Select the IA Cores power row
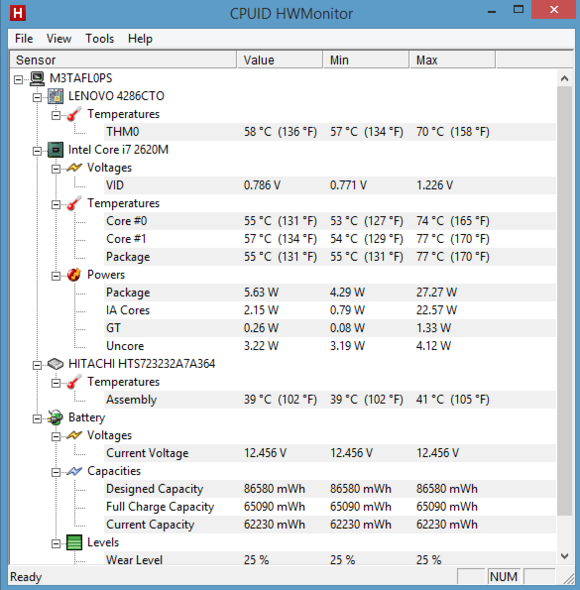 330,310
